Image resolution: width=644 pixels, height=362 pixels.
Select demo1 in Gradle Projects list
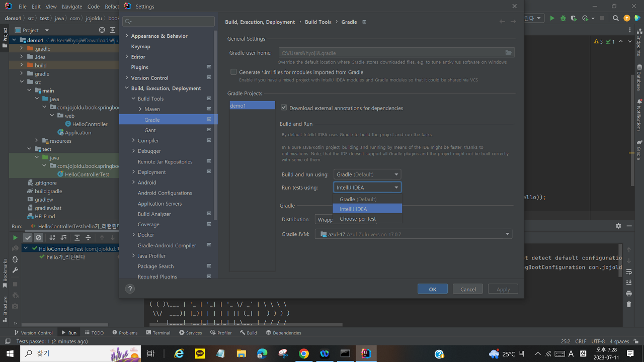[x=252, y=106]
